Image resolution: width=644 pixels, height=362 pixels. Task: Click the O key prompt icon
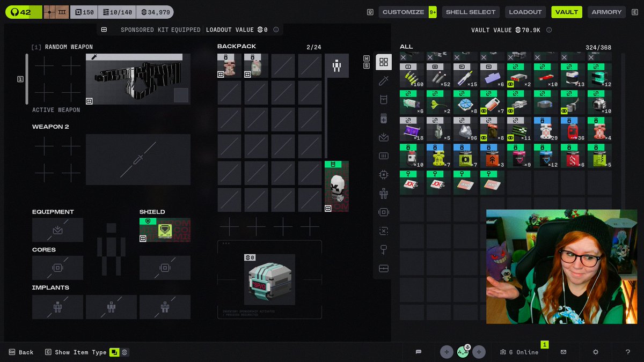[x=370, y=12]
